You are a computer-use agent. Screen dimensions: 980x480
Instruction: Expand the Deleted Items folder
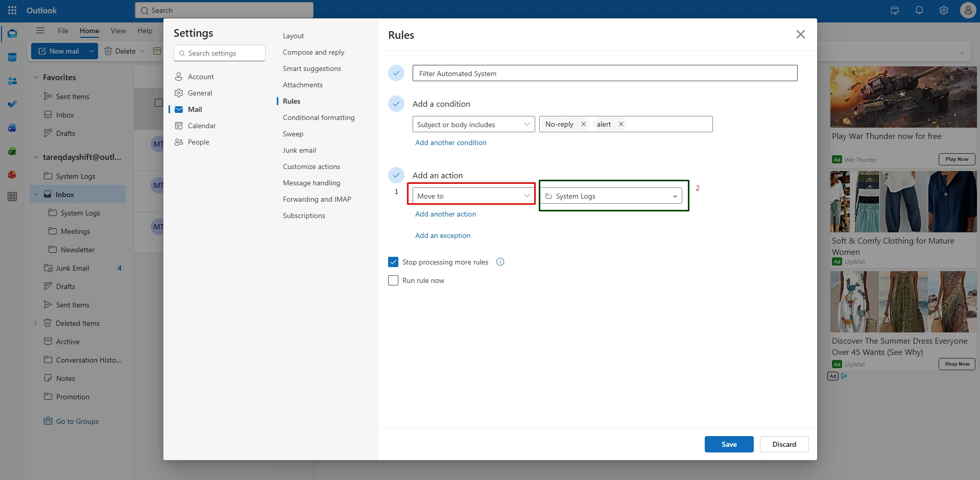pos(36,323)
